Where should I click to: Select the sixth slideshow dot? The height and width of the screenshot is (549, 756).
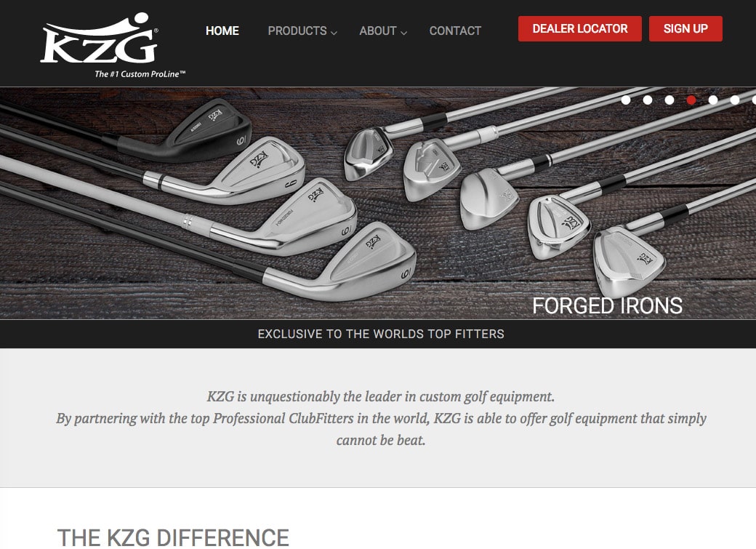(x=735, y=100)
